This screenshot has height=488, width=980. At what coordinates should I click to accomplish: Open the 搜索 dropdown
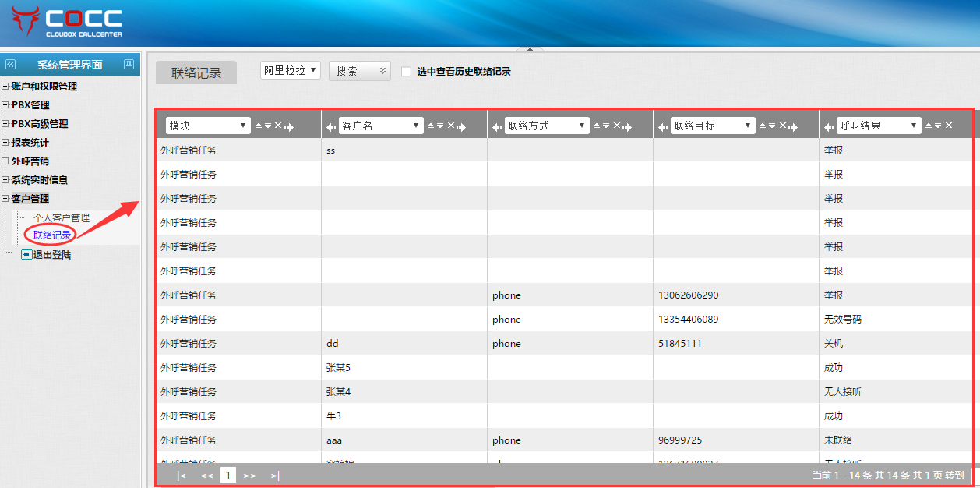point(359,71)
